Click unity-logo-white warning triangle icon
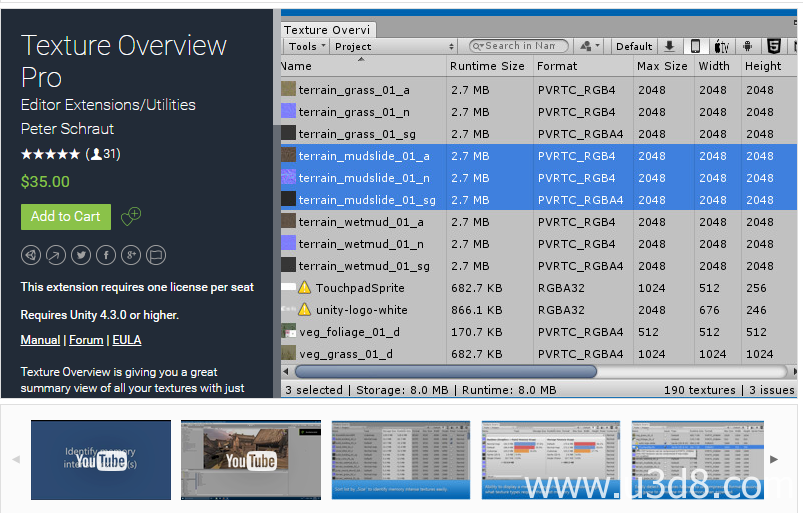Viewport: 803px width, 513px height. coord(304,309)
